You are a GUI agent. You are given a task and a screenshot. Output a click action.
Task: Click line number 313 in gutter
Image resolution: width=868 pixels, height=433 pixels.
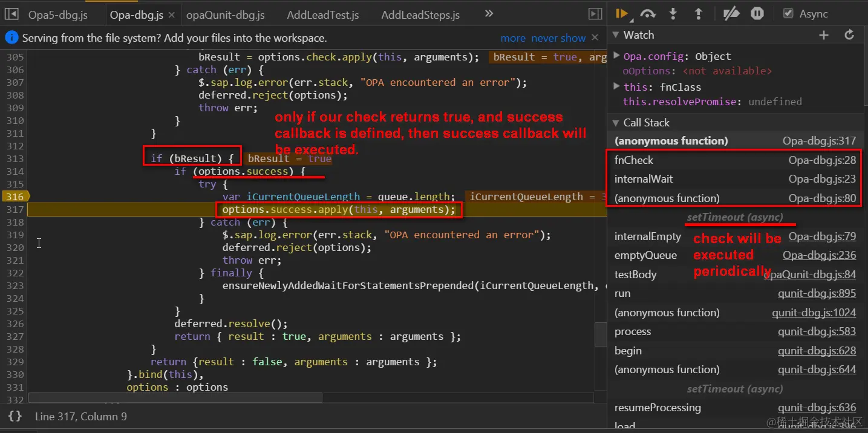(x=15, y=158)
